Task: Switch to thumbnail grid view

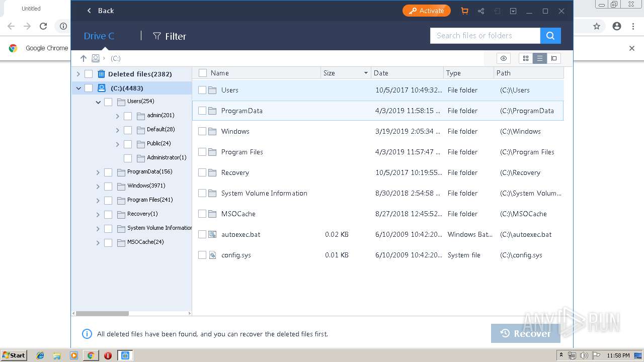Action: (x=526, y=58)
